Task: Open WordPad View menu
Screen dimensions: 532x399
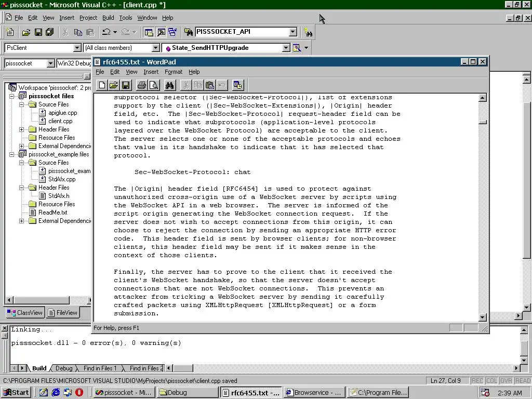Action: pyautogui.click(x=131, y=72)
